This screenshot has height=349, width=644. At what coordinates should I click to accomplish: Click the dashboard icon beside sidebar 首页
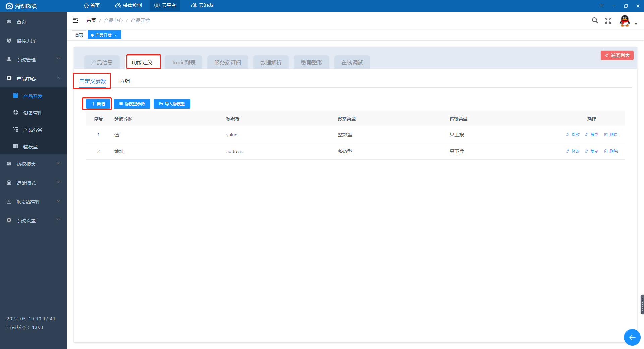coord(9,21)
